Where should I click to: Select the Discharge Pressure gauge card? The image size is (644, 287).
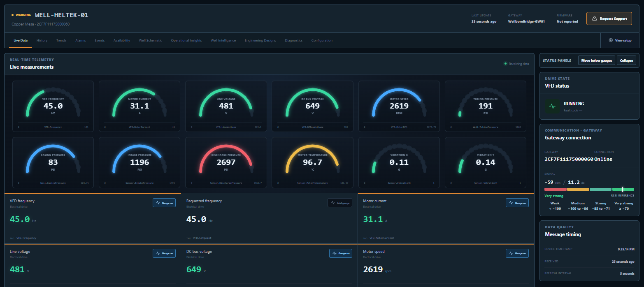[x=226, y=163]
